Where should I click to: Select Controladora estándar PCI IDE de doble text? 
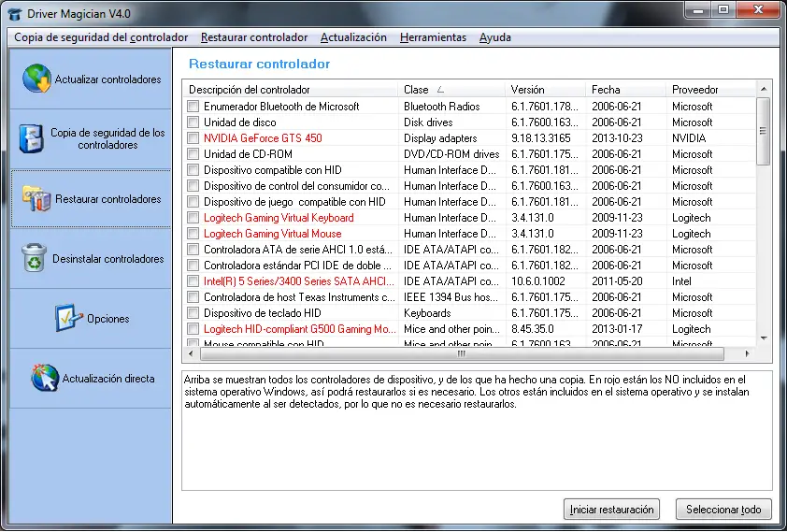point(297,266)
